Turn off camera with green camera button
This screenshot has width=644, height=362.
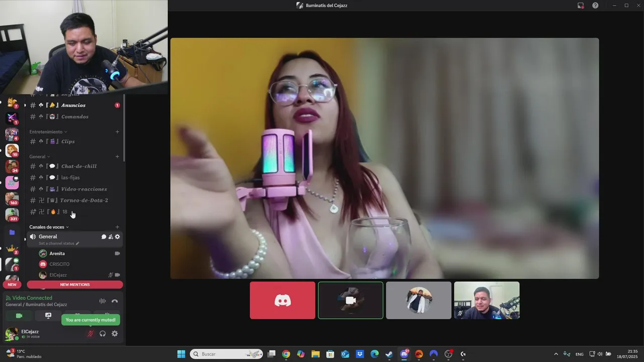point(19,316)
